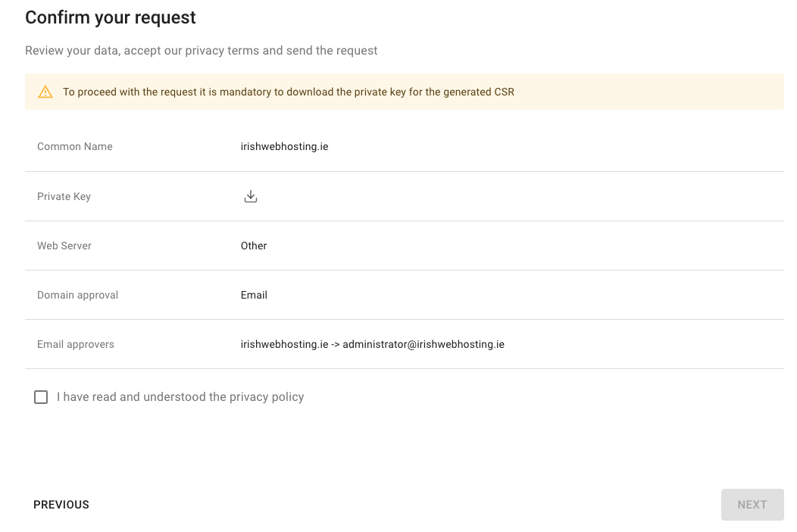Click the word CSR in the warning banner

click(x=505, y=92)
